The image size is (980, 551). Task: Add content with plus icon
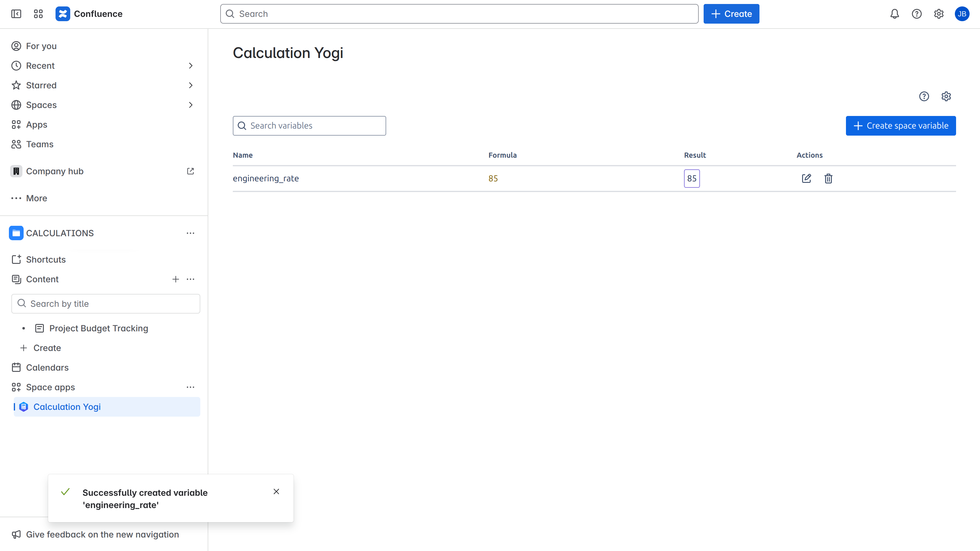pos(175,279)
